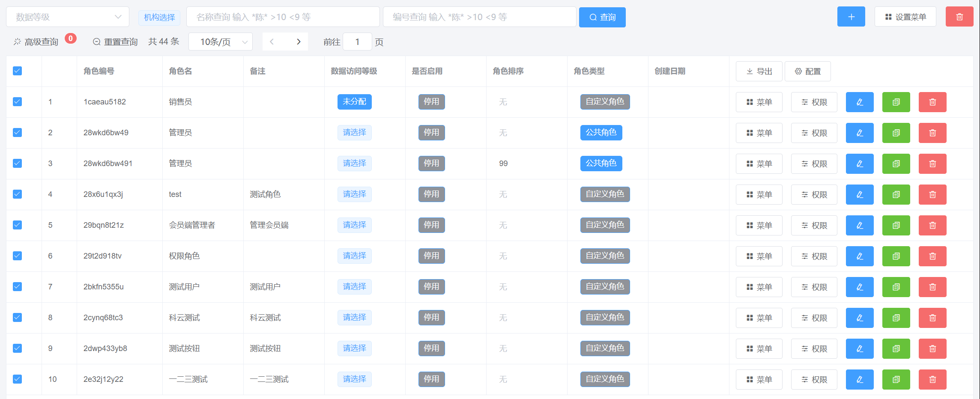Click the 查询 search button
The image size is (980, 399).
(x=602, y=17)
